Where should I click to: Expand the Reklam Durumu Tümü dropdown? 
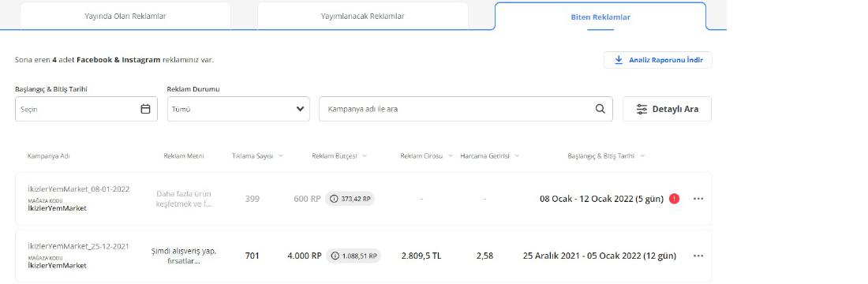(x=238, y=109)
